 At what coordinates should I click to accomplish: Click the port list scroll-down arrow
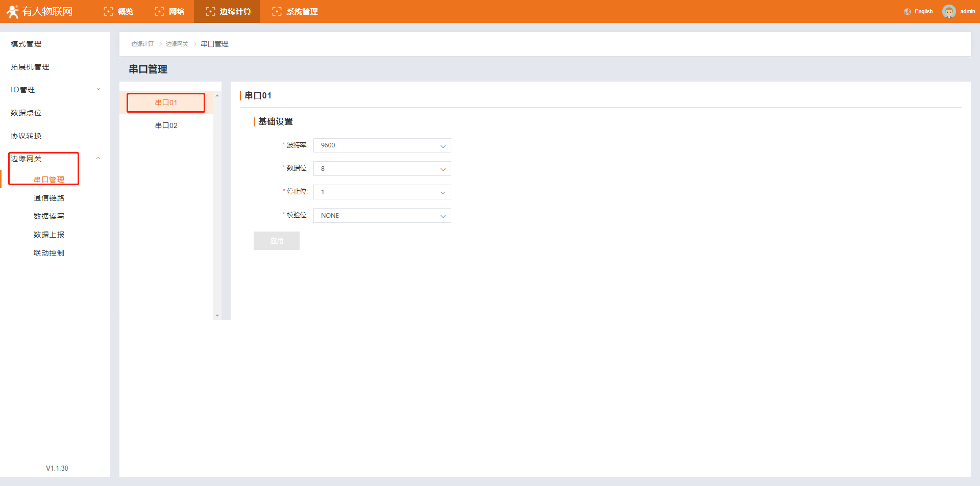coord(217,316)
